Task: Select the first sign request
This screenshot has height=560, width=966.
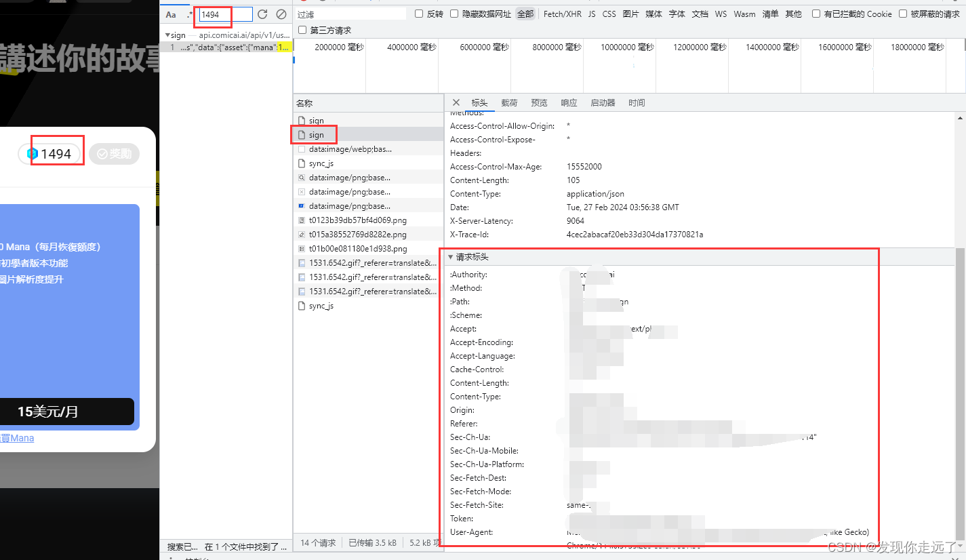Action: pos(368,121)
